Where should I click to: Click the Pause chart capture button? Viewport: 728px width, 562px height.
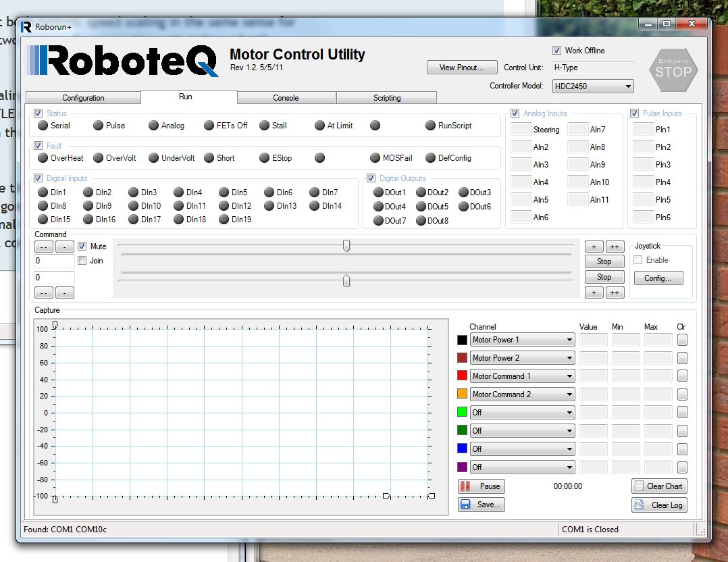(481, 486)
